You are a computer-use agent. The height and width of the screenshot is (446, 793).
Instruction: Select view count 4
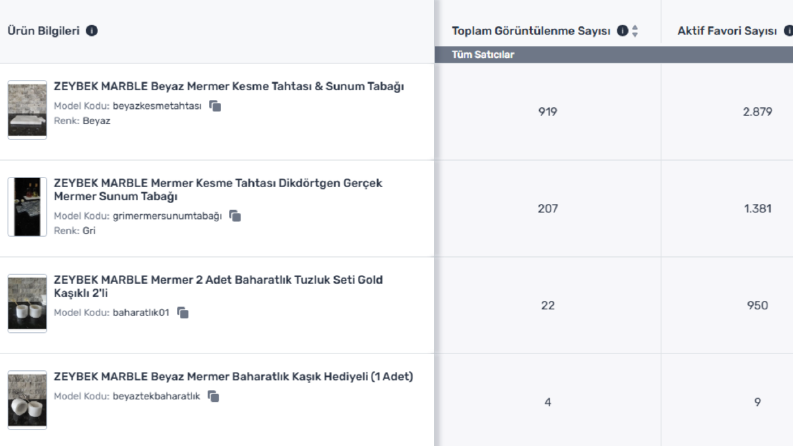click(x=548, y=402)
